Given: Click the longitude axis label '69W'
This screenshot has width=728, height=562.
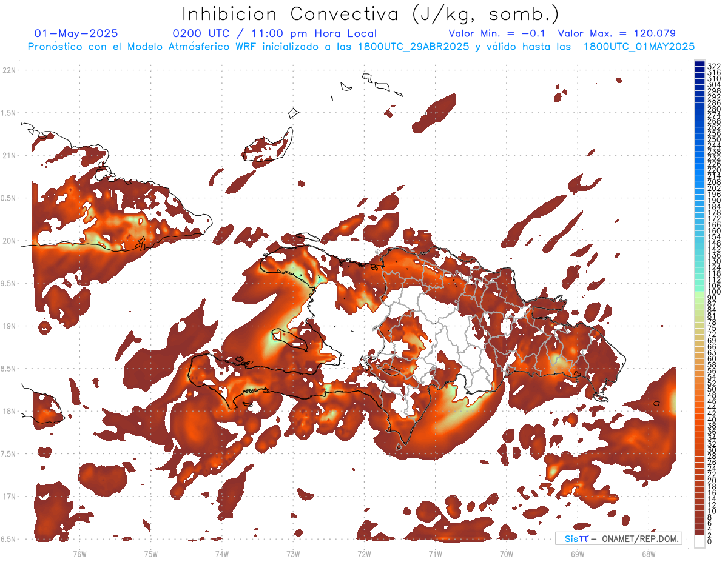Looking at the screenshot, I should click(x=577, y=554).
